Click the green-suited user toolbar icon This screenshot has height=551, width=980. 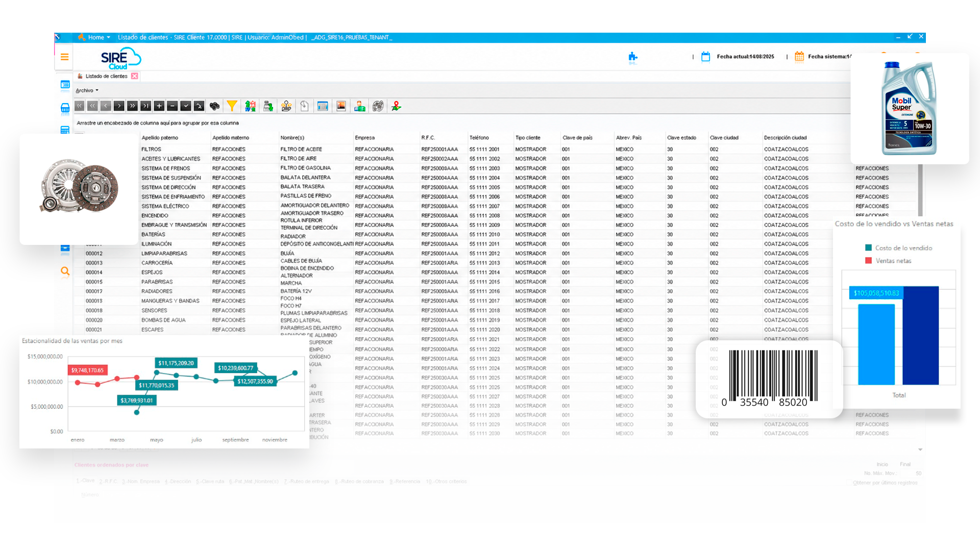click(x=360, y=106)
